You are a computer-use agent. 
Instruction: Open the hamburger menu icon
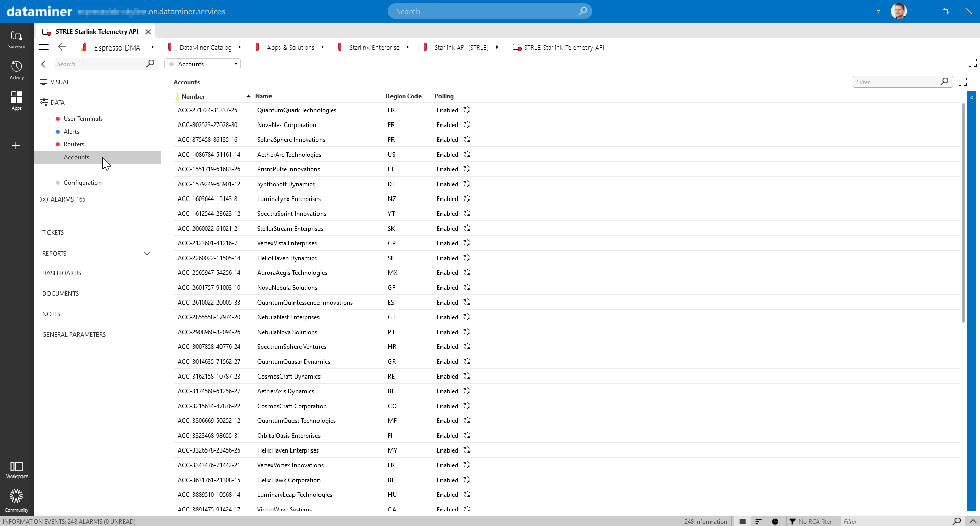(x=44, y=47)
